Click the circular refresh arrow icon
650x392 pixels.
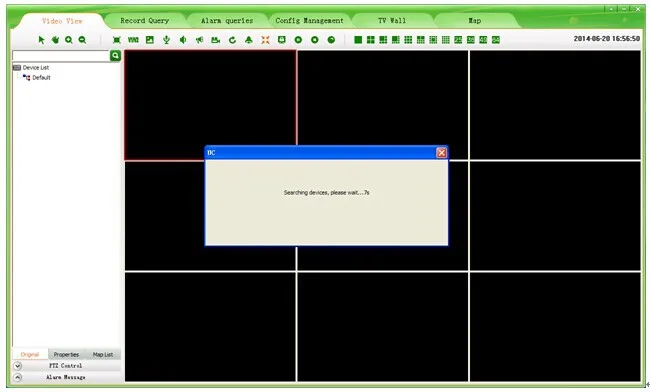coord(233,40)
